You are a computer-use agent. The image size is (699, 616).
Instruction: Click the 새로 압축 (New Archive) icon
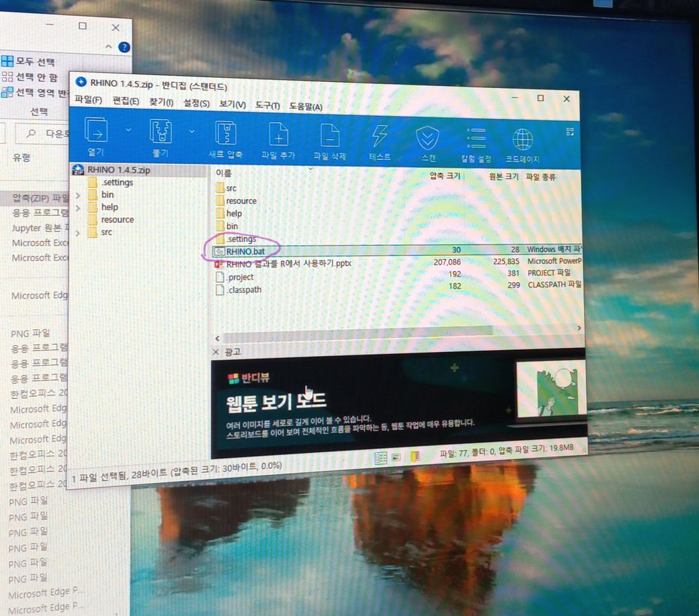225,135
